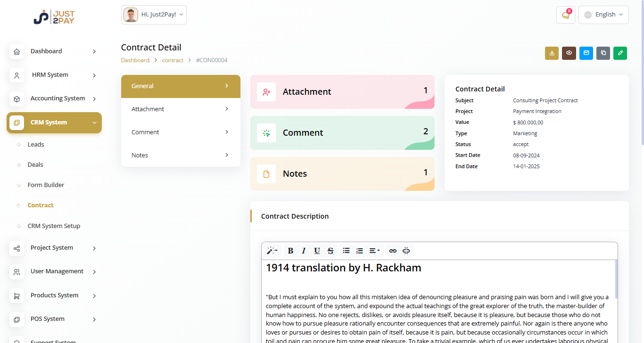Screen dimensions: 644x343
Task: Open the Hi, Just2Pay! user dropdown
Action: [x=154, y=15]
